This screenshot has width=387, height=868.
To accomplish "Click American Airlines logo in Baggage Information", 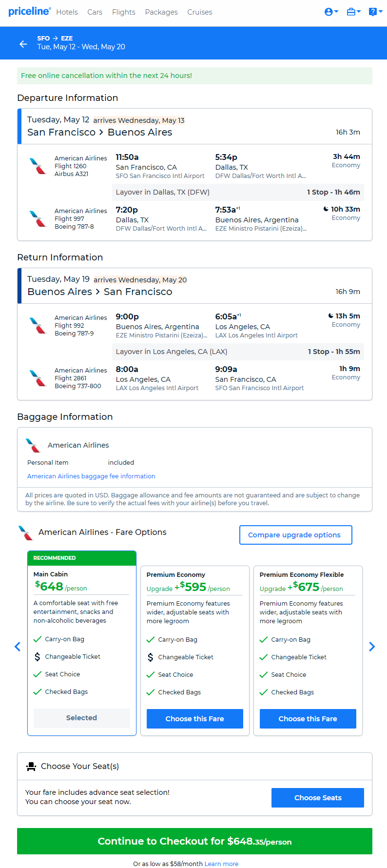I will pos(33,445).
